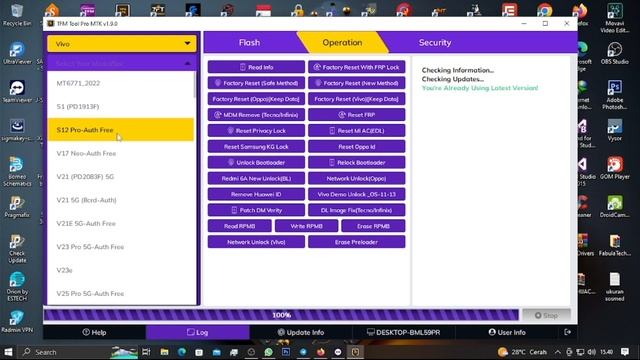Open Radmin VPN desktop shortcut
The height and width of the screenshot is (360, 640).
[x=17, y=321]
